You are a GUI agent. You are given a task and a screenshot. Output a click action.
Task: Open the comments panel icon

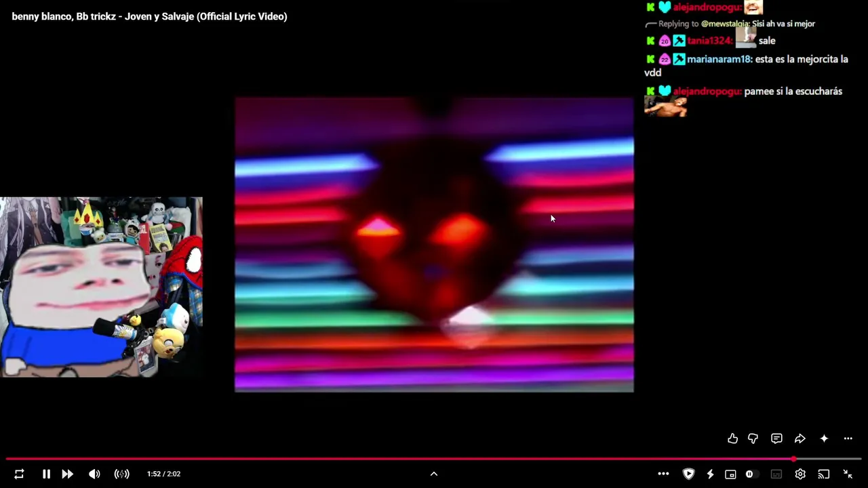point(776,439)
